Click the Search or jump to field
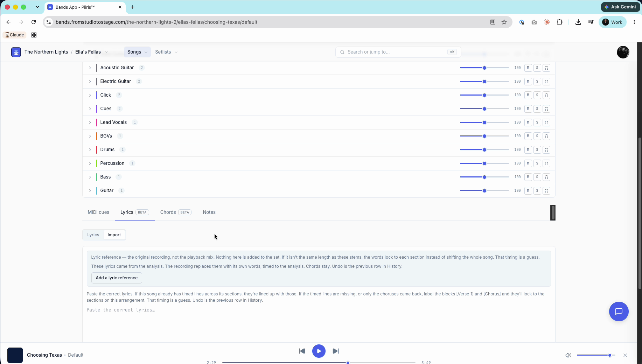 tap(398, 52)
